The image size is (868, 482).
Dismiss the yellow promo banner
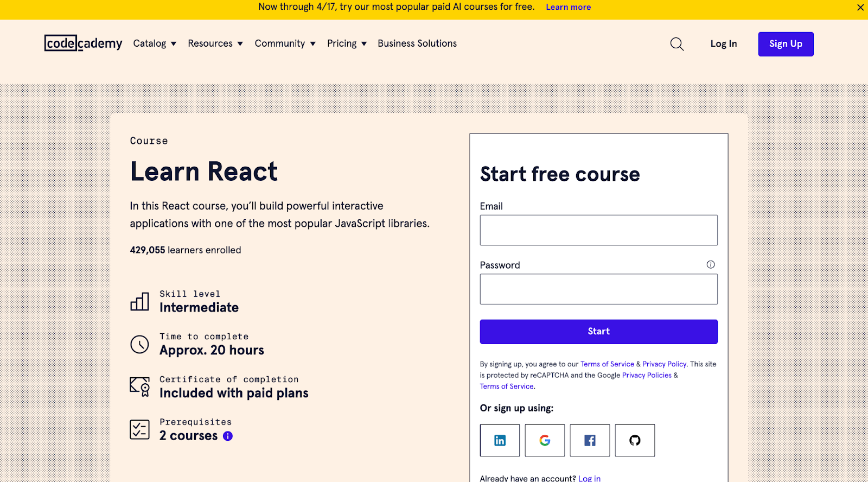tap(860, 7)
